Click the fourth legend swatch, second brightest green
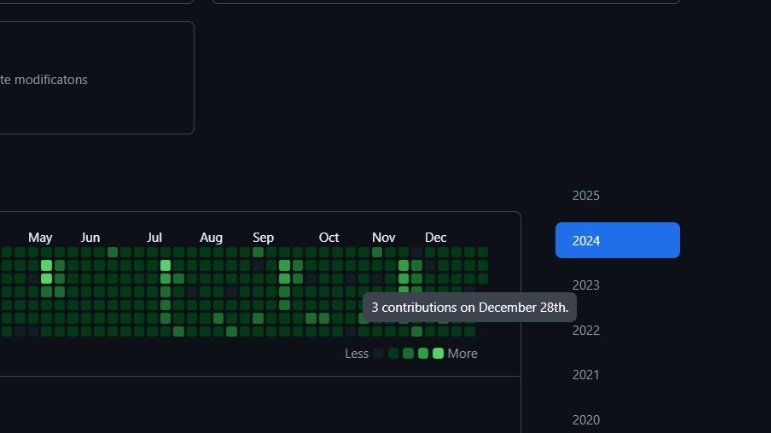This screenshot has height=433, width=771. coord(423,353)
